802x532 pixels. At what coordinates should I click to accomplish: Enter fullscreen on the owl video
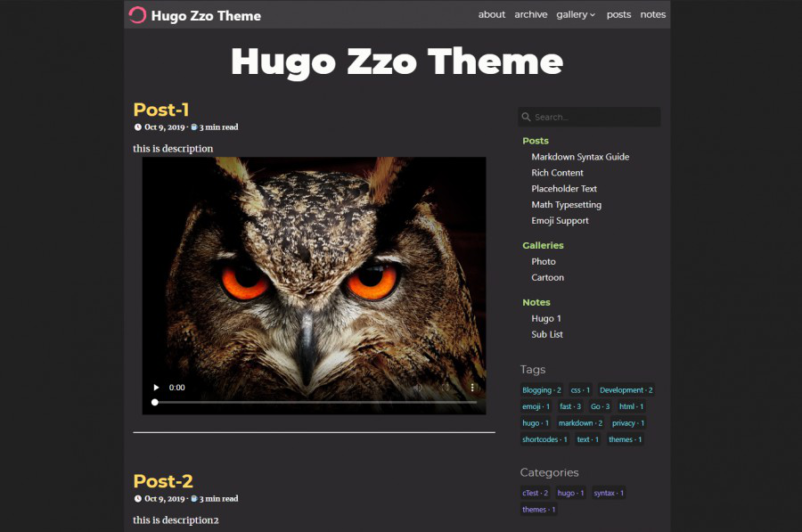[x=446, y=388]
